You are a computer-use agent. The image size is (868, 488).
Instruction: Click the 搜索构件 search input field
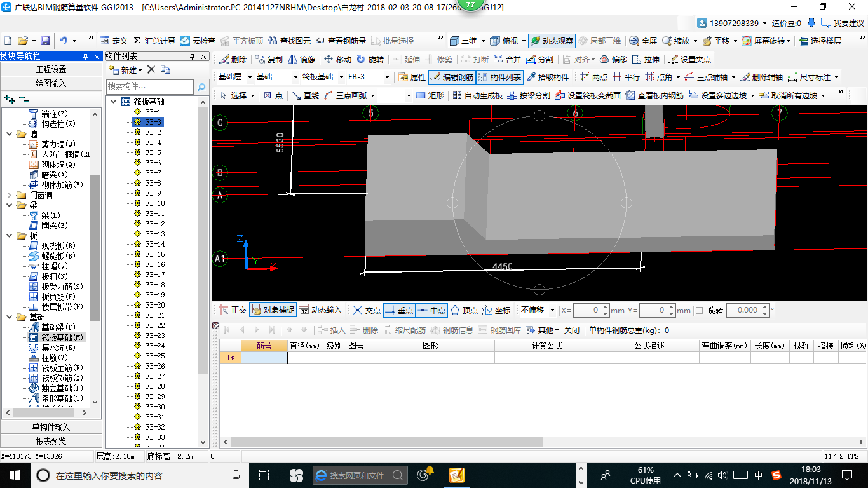click(x=150, y=86)
